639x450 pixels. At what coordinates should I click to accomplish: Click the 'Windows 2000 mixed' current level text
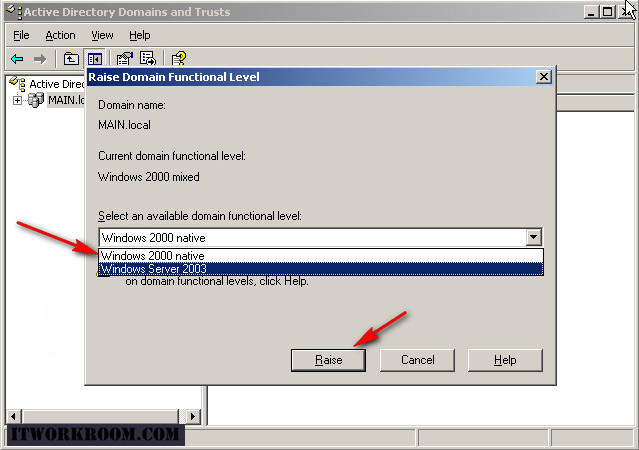point(149,177)
